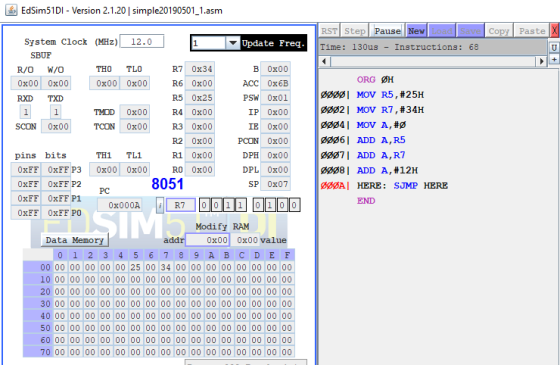Screen dimensions: 560x365
Task: Click the R0 register field
Action: [200, 170]
